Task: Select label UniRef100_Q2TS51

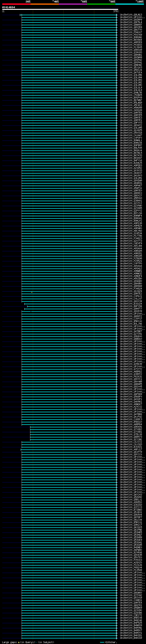Action: (131, 334)
